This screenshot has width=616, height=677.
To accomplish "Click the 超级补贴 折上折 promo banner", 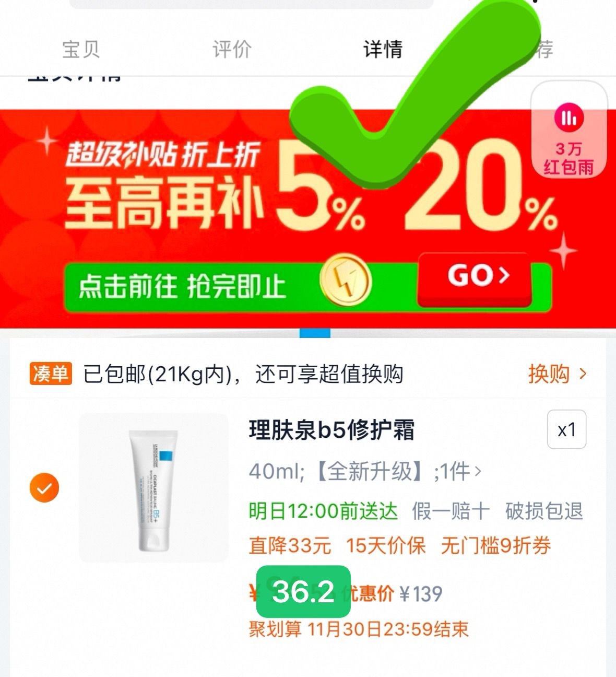I will [x=308, y=218].
